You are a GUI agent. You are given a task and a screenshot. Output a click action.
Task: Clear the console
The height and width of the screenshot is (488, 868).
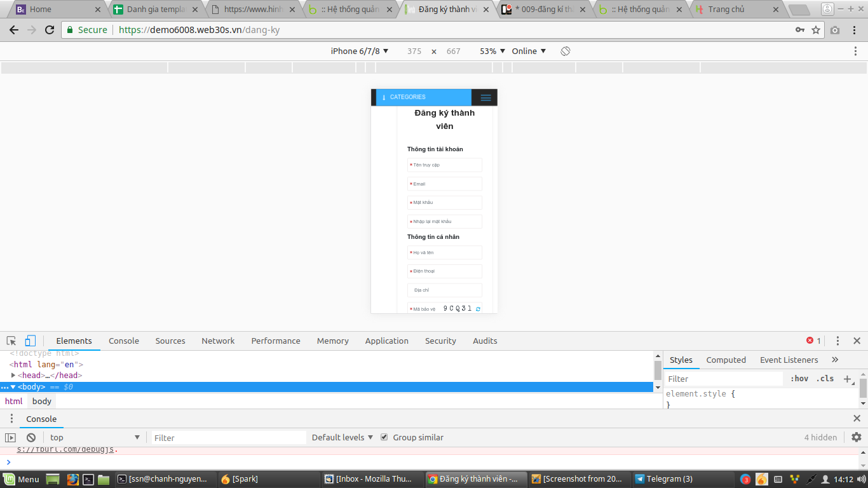pyautogui.click(x=31, y=438)
